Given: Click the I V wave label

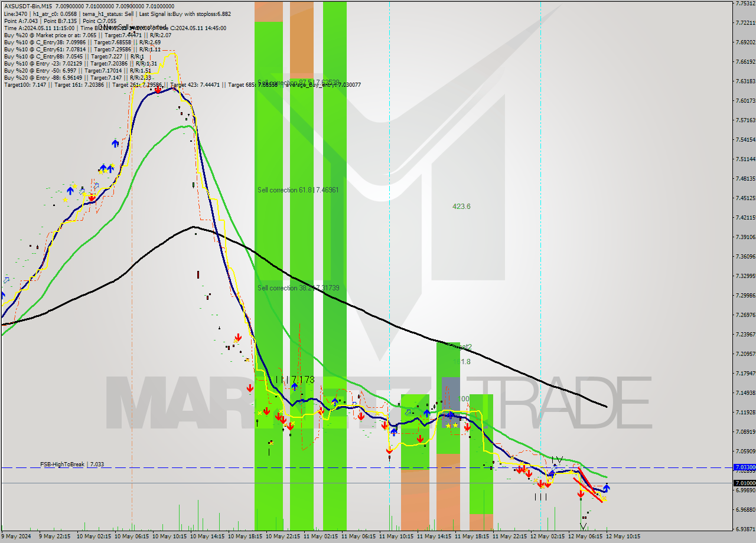Looking at the screenshot, I should (556, 459).
